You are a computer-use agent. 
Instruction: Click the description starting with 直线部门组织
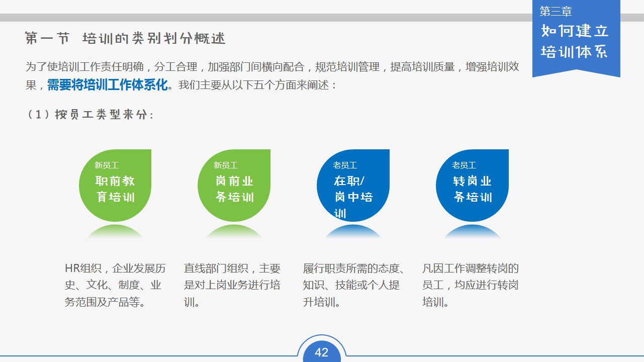click(232, 286)
